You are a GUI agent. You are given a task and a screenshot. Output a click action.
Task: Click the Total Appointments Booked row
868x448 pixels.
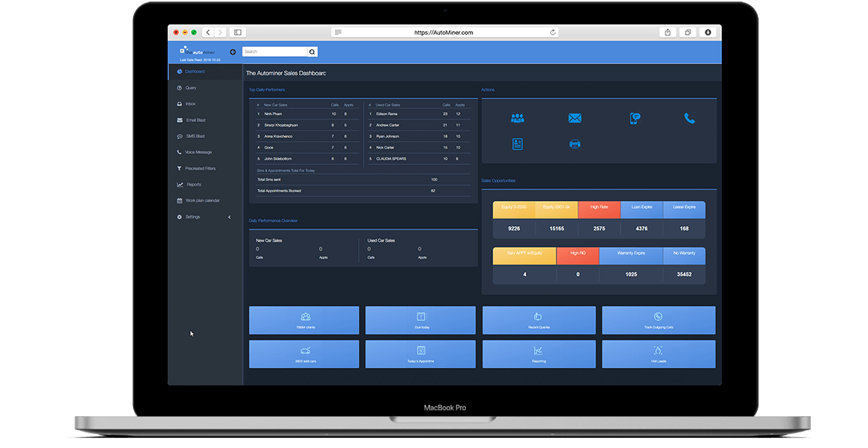(x=363, y=191)
